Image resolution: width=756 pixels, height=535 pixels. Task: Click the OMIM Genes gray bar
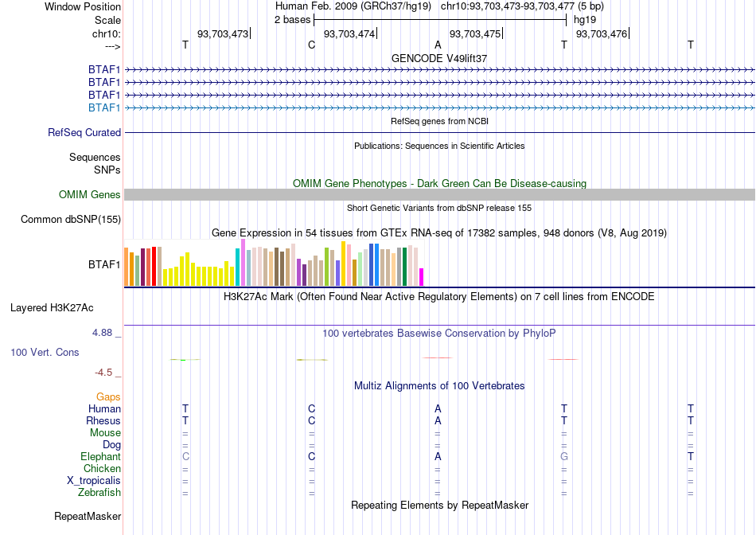click(439, 194)
